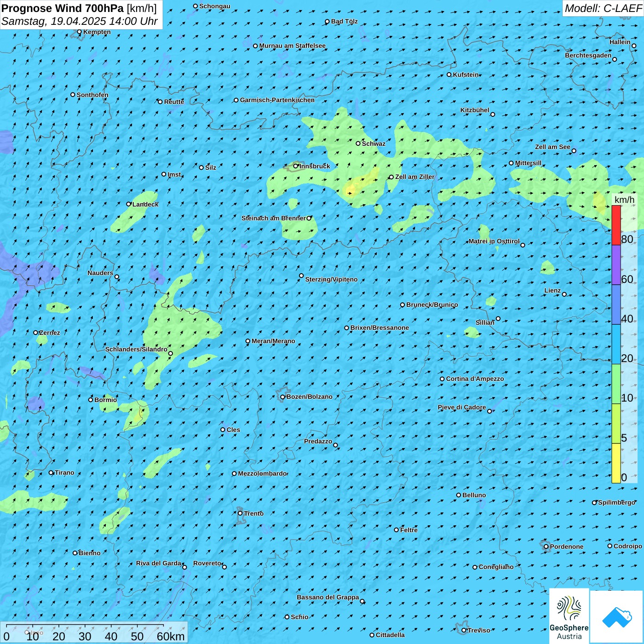Click the 'Bassano del Grappa' label
The height and width of the screenshot is (644, 644).
pos(328,597)
